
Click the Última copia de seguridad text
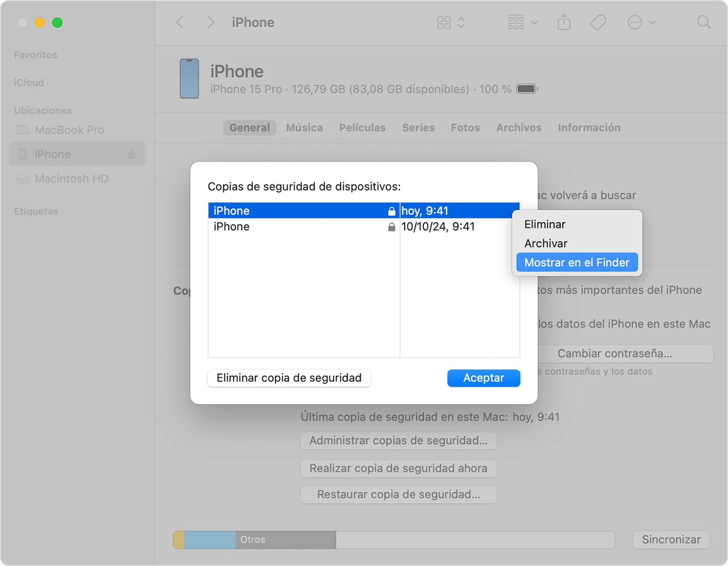[430, 417]
